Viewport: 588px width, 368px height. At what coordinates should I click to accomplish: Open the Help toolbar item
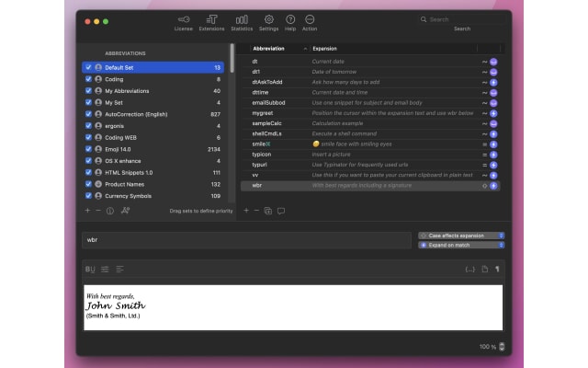tap(290, 23)
